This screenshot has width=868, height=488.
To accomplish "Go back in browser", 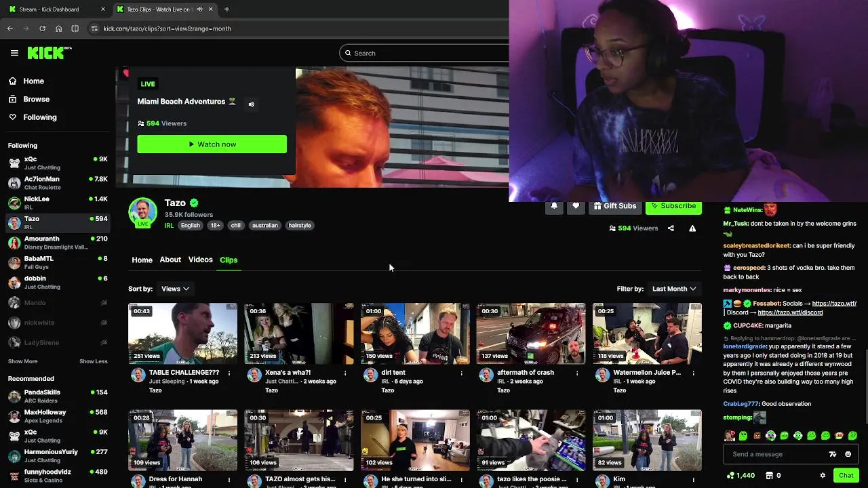I will click(10, 28).
